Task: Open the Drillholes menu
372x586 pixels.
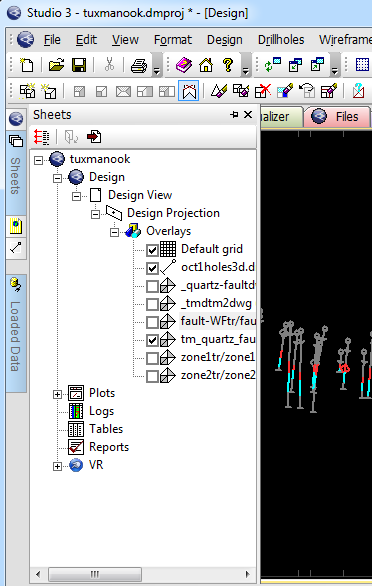Action: [x=281, y=40]
